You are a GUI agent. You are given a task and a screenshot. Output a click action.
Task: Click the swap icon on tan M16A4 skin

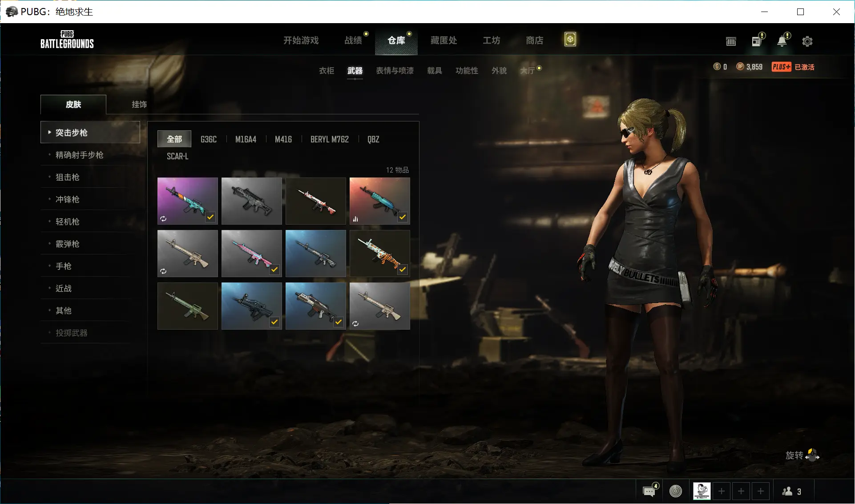point(163,271)
